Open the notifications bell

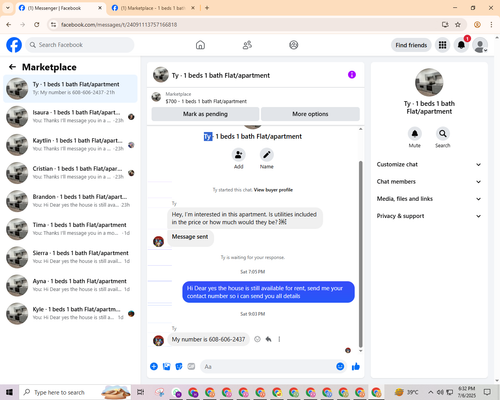coord(461,45)
